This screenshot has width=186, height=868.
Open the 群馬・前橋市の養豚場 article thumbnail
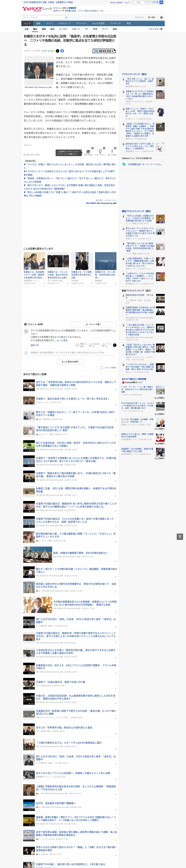(38, 555)
